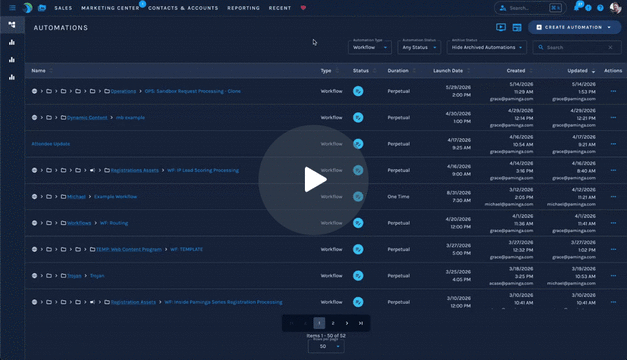Open the notifications bell icon
627x360 pixels.
[x=576, y=8]
